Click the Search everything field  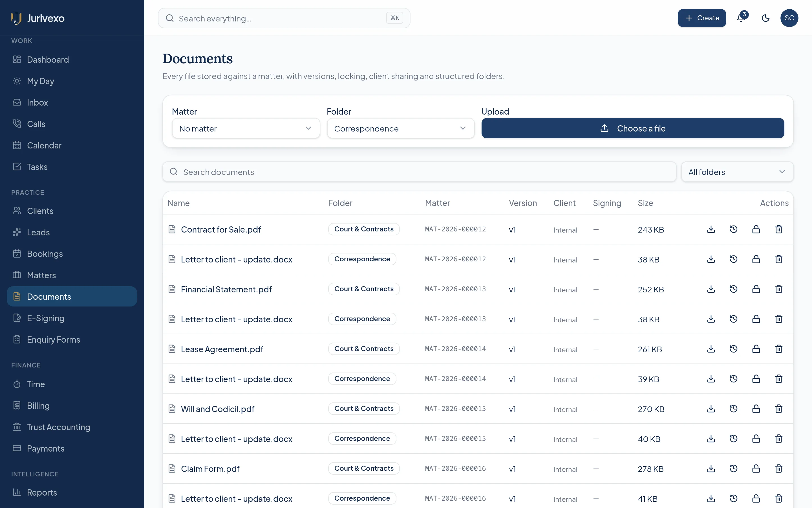coord(284,18)
